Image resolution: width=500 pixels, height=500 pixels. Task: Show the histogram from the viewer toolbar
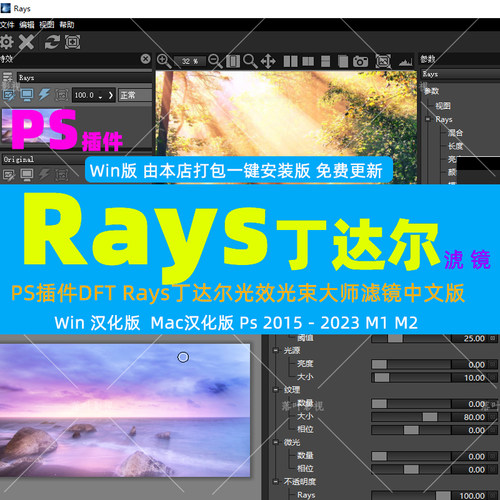click(406, 61)
